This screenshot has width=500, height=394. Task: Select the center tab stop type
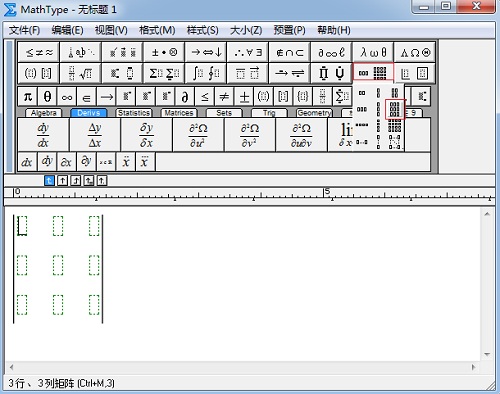[x=62, y=181]
